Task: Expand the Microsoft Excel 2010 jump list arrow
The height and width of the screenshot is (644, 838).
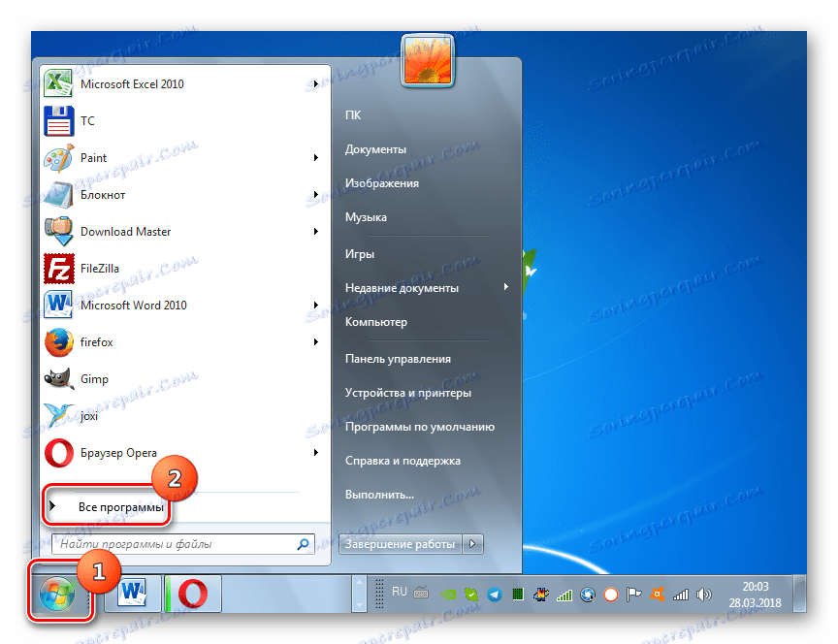Action: tap(316, 84)
